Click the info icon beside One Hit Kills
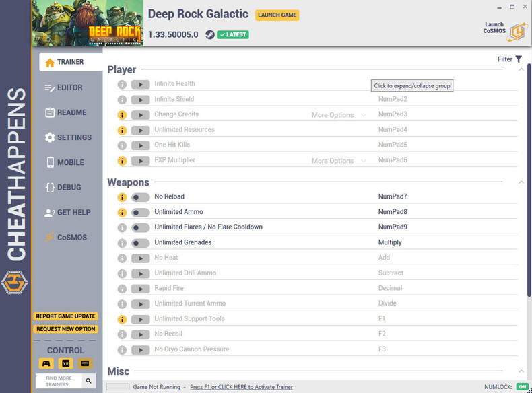Screen dimensions: 532x393 [x=122, y=145]
